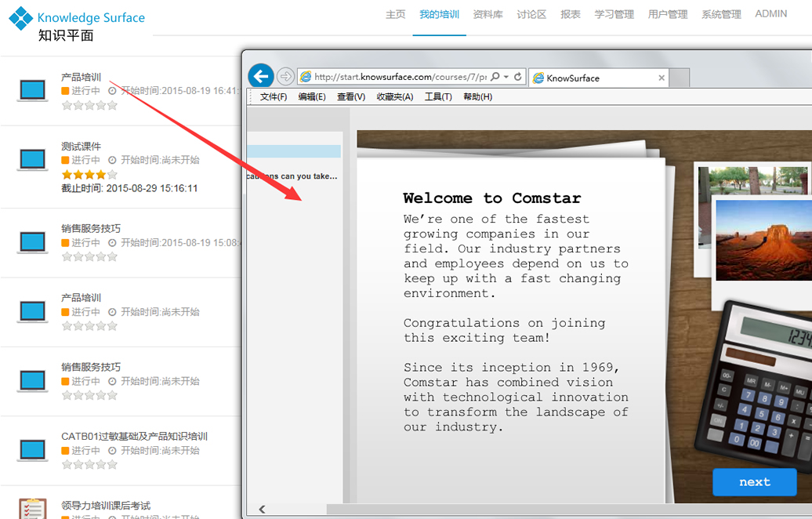Click the clock icon next to 测试课件 start time
Viewport: 812px width, 519px height.
click(x=112, y=160)
